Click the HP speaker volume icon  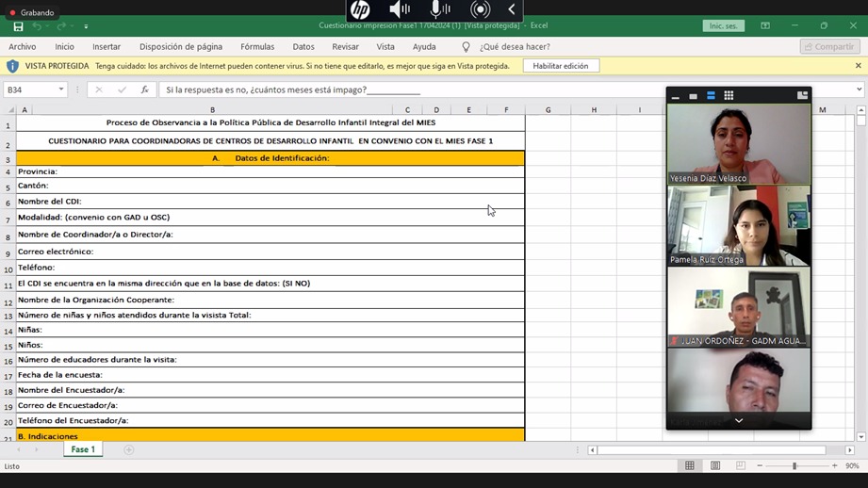point(400,10)
